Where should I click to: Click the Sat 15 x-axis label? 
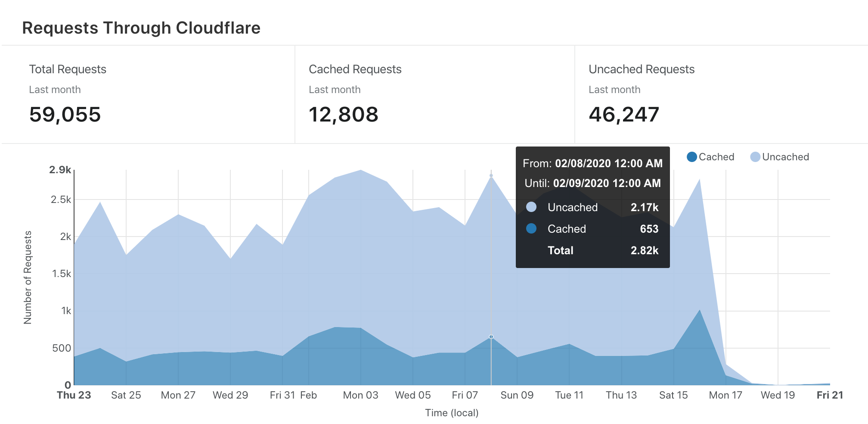tap(673, 395)
